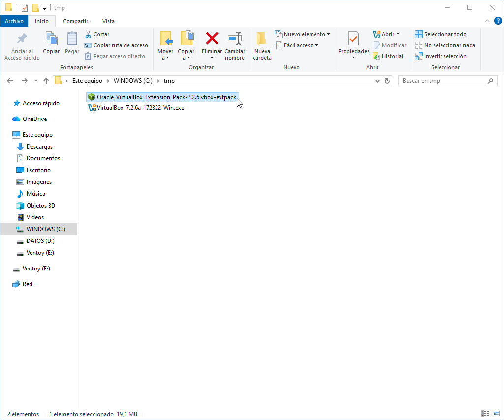
Task: Click the Copiar icon in Portapapeles
Action: pos(51,39)
